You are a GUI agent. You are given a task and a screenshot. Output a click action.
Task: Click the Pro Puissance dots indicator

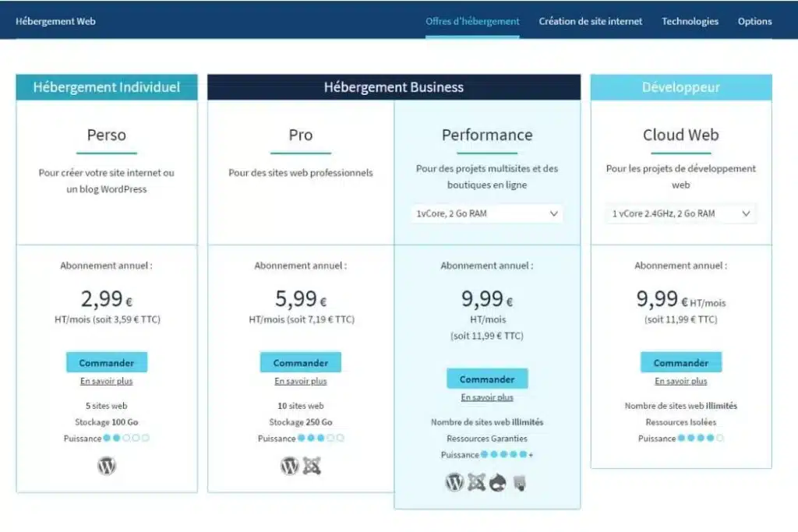(320, 438)
